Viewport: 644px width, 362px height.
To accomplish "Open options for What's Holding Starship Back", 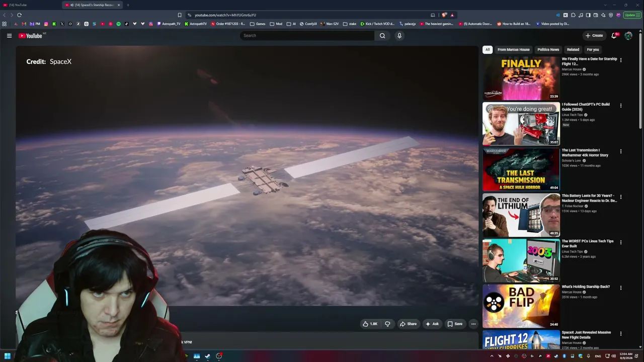I will (620, 288).
